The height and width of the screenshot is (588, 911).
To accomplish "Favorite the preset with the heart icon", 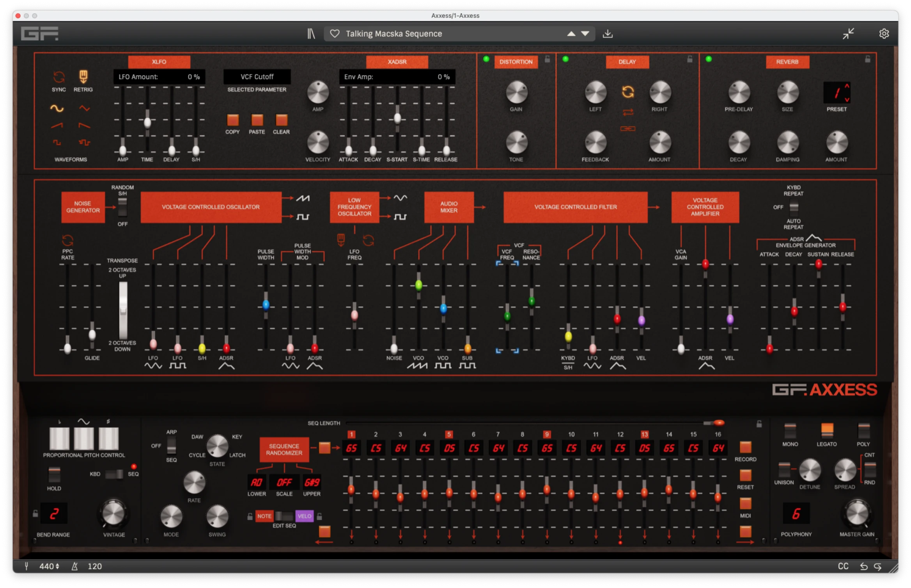I will coord(335,34).
